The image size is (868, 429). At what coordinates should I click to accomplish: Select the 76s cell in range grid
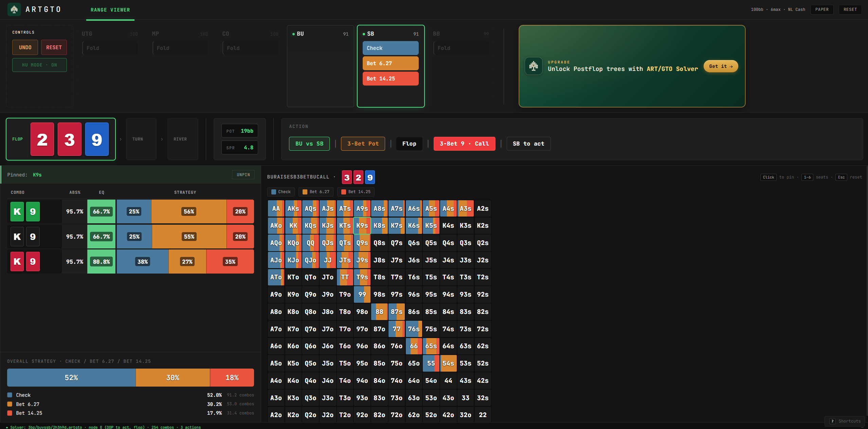pyautogui.click(x=414, y=329)
